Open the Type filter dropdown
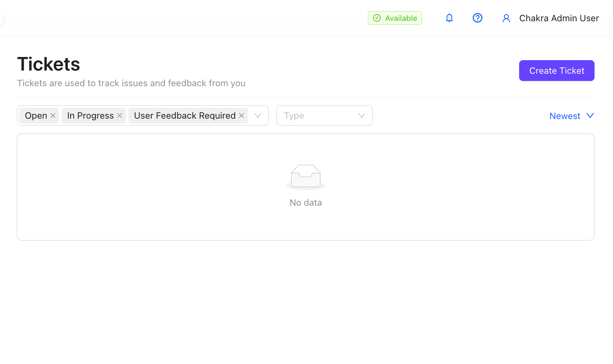The image size is (613, 364). click(x=324, y=115)
